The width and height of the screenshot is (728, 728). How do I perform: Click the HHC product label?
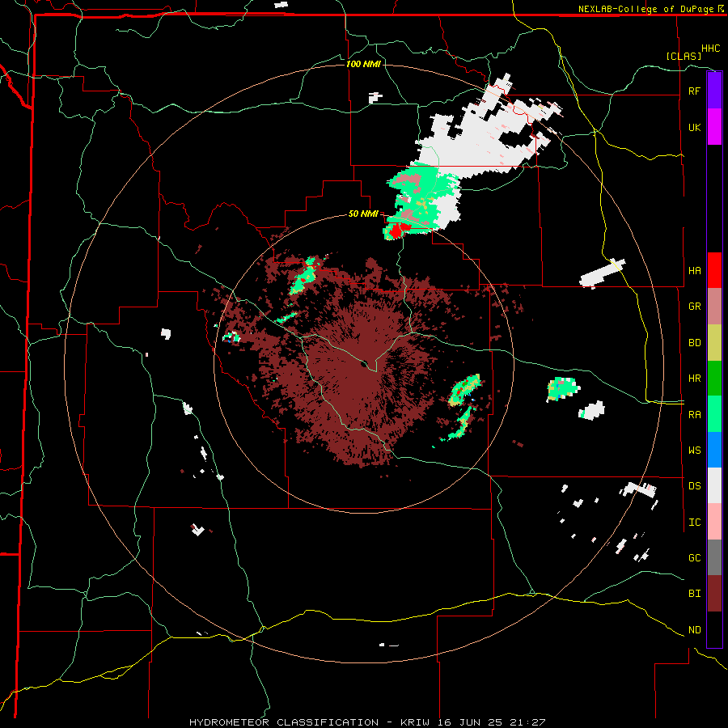[x=710, y=49]
